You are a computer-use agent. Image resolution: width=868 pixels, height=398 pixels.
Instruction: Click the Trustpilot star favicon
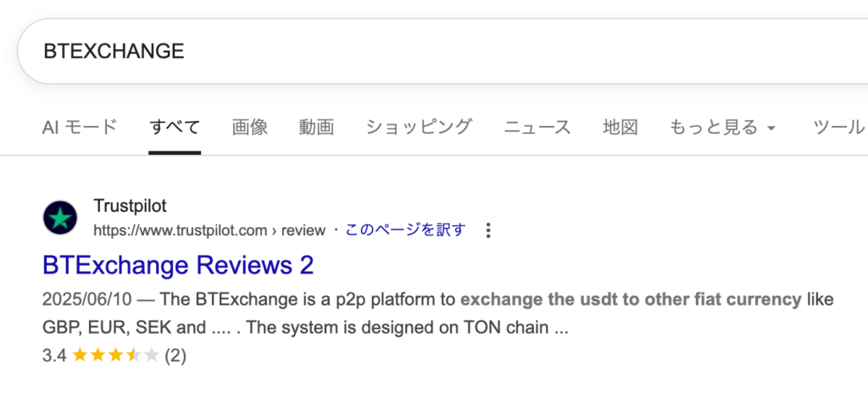pos(60,218)
